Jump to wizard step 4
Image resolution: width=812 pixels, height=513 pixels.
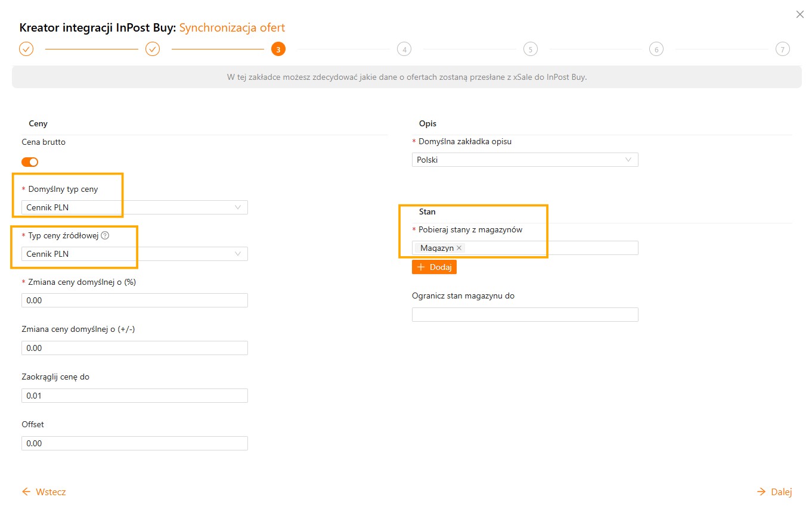pyautogui.click(x=404, y=49)
